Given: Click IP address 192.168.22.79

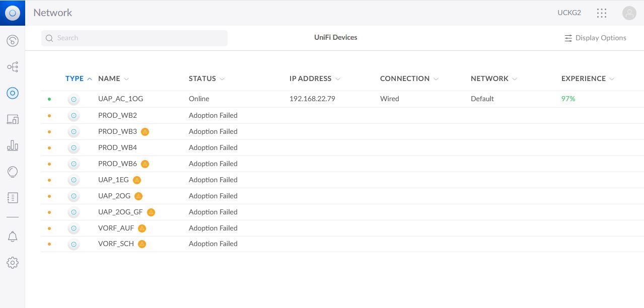Looking at the screenshot, I should [x=312, y=99].
